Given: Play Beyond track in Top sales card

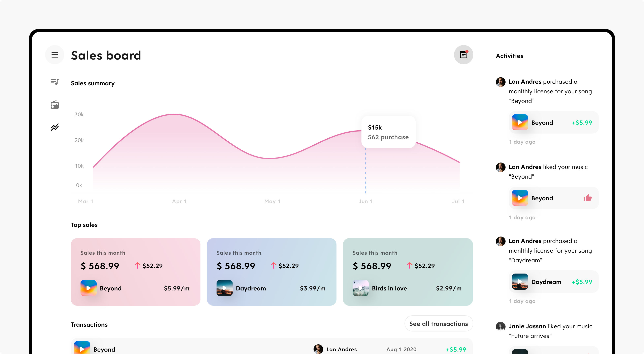Looking at the screenshot, I should 89,288.
